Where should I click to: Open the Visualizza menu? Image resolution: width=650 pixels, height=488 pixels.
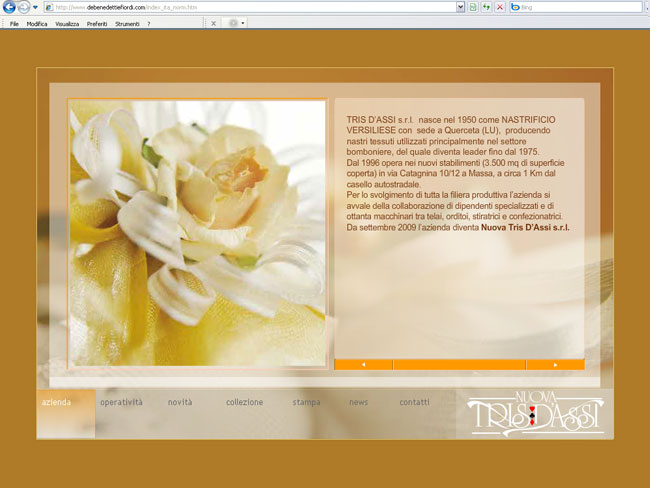pyautogui.click(x=67, y=24)
